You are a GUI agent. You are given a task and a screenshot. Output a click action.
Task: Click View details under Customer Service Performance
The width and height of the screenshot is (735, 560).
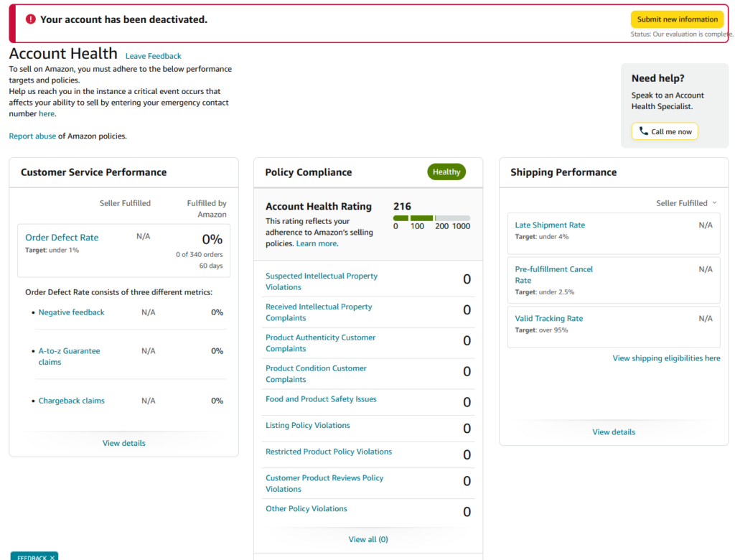click(x=123, y=443)
